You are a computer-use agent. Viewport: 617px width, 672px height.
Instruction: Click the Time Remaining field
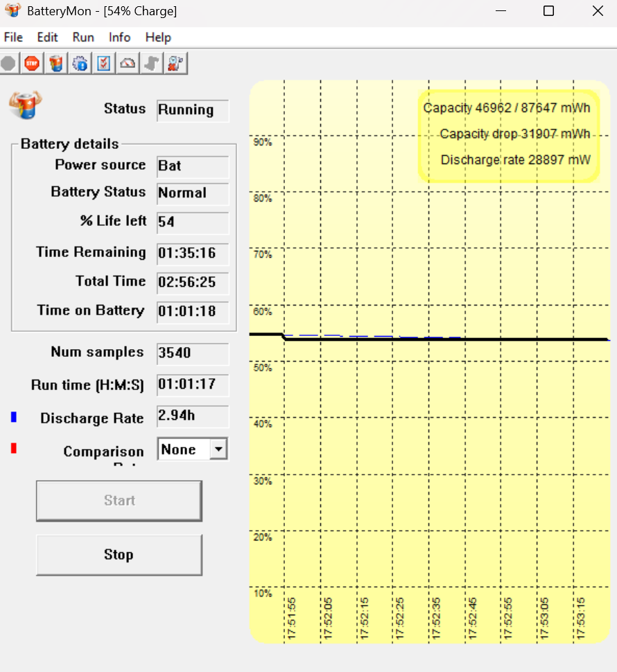pos(192,254)
